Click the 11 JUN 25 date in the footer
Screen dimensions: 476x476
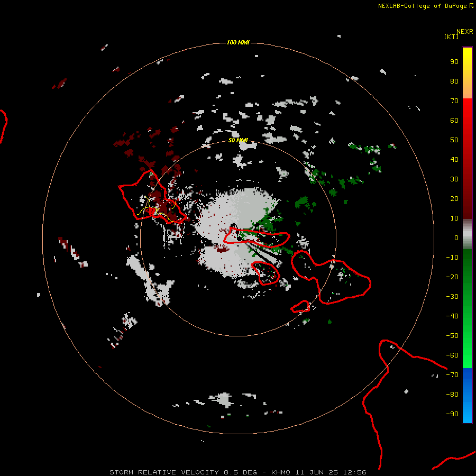(x=317, y=472)
